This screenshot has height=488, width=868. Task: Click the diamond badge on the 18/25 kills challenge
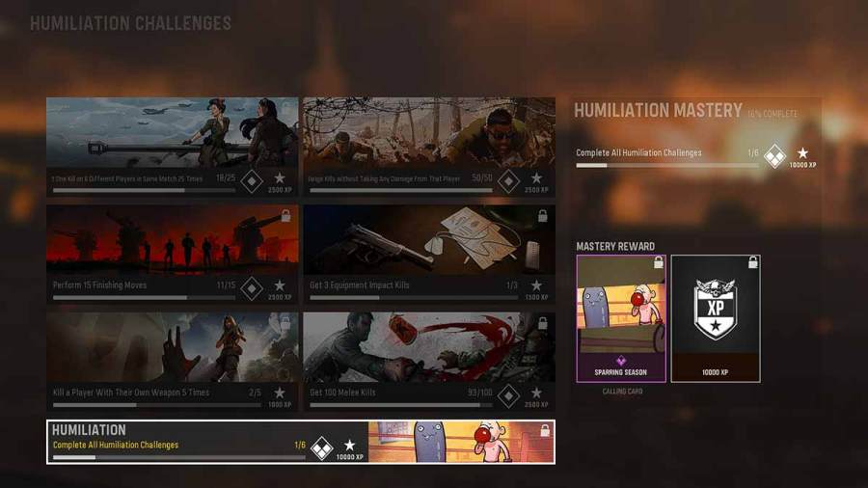click(252, 180)
